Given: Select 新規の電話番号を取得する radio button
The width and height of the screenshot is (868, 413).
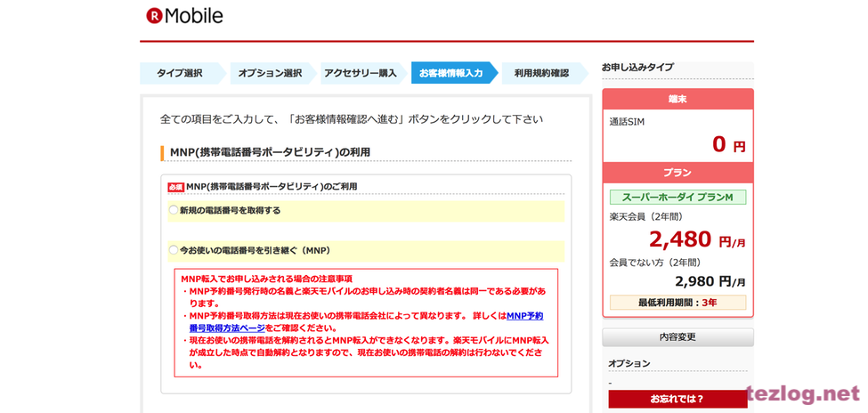Looking at the screenshot, I should (174, 210).
